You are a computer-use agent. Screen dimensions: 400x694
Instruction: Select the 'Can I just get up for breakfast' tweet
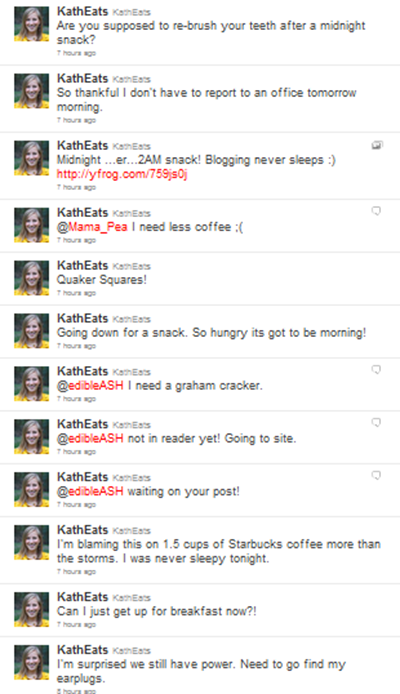[x=200, y=610]
